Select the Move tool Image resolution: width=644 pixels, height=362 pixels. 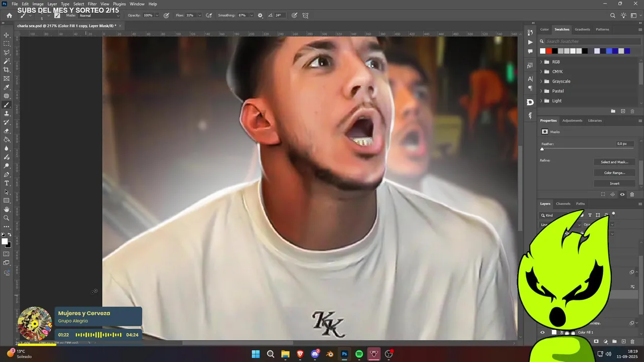[7, 35]
